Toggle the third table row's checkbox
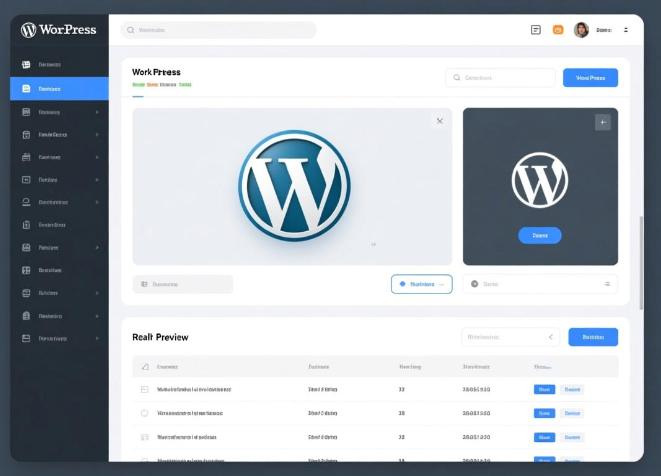The height and width of the screenshot is (476, 661). pos(145,437)
